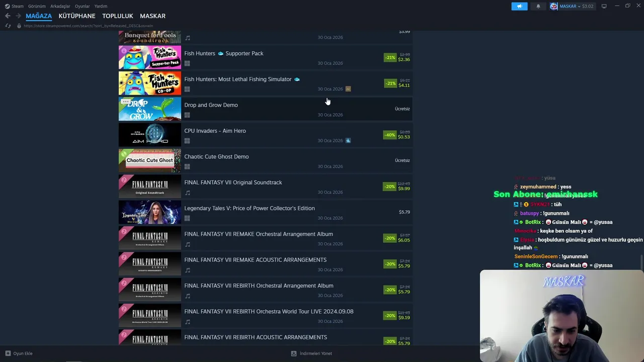Open the Yardım menu
Viewport: 644px width, 362px height.
(x=101, y=6)
